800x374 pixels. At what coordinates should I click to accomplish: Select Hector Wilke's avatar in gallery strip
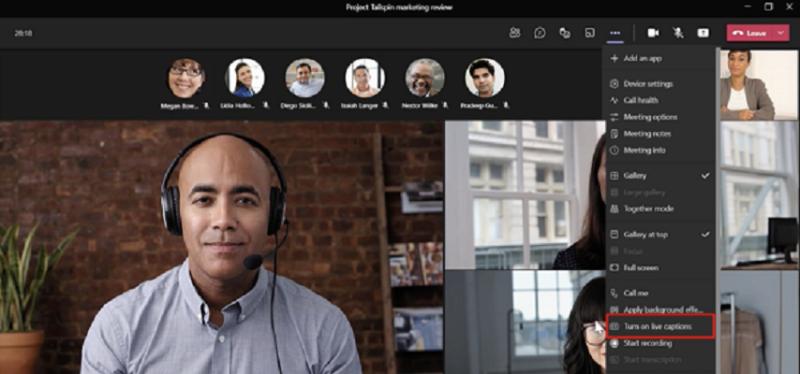[x=424, y=78]
